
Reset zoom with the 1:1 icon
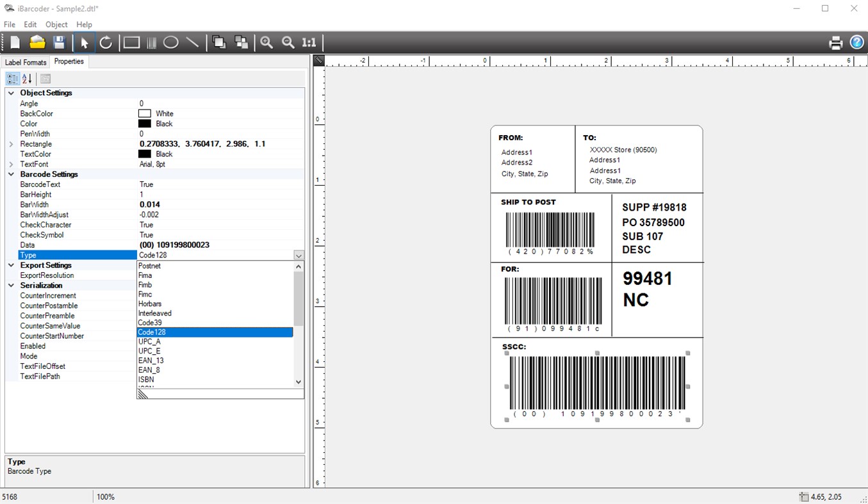pyautogui.click(x=308, y=42)
